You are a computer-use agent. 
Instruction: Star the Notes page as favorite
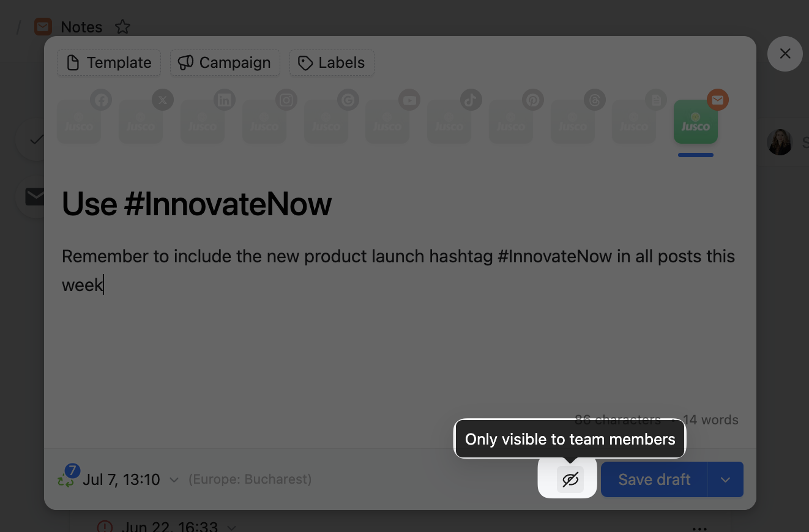[123, 27]
